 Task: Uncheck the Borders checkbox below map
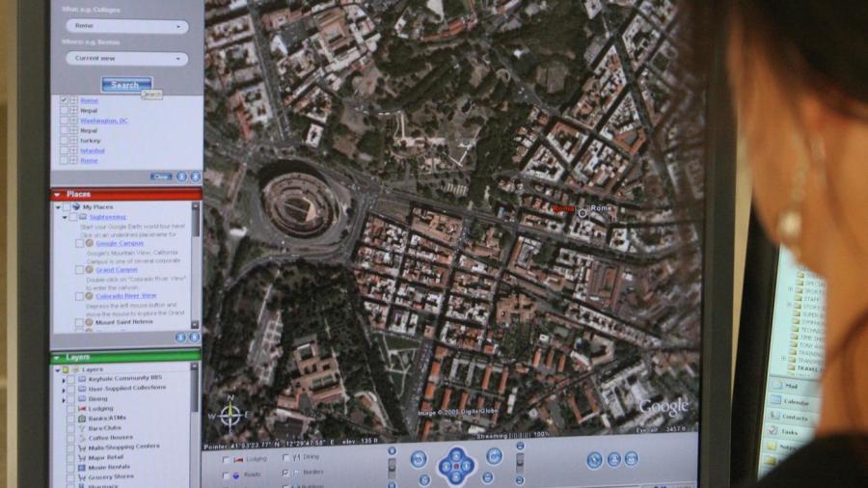285,474
